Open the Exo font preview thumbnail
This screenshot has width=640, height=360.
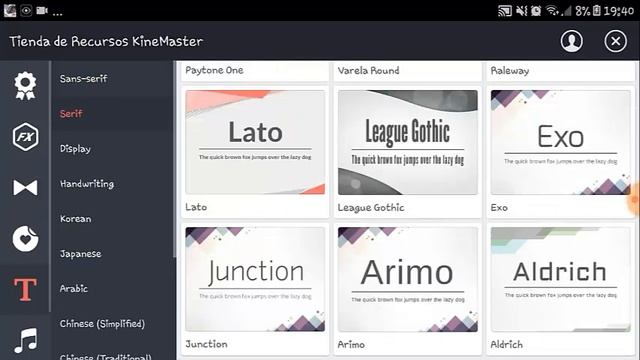click(560, 142)
